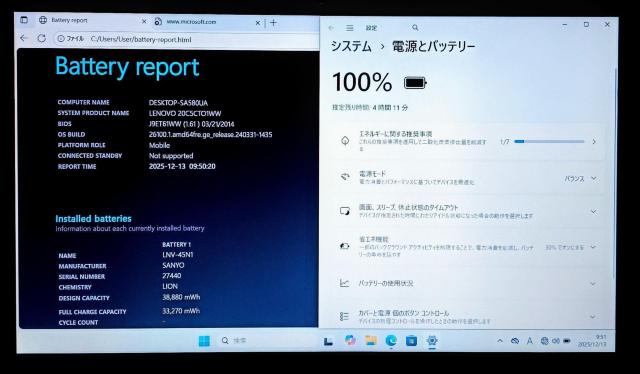
Task: Click the Installed batteries section heading
Action: click(x=93, y=218)
